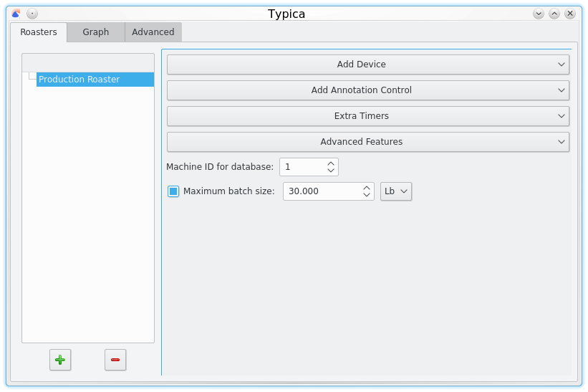Open the Extra Timers dropdown
This screenshot has width=588, height=392.
pyautogui.click(x=367, y=116)
